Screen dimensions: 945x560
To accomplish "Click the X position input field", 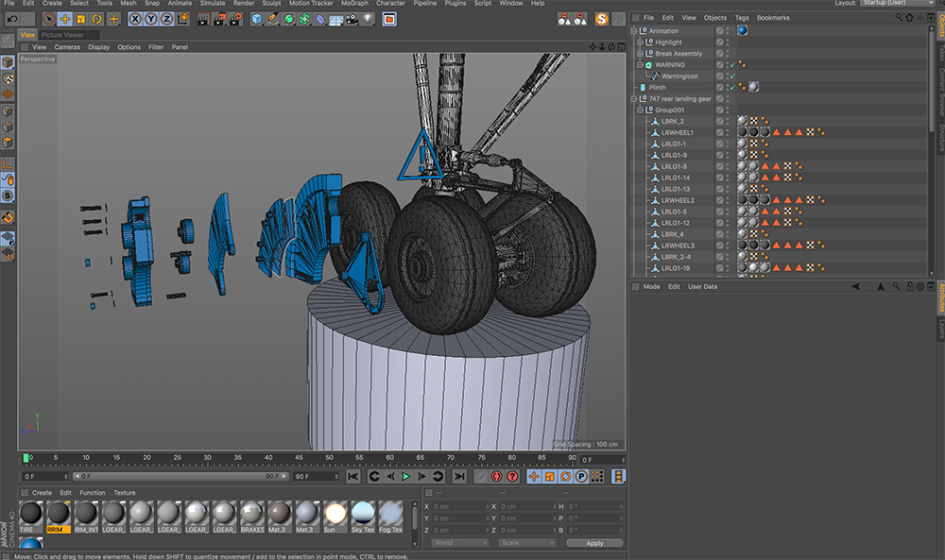I will pyautogui.click(x=457, y=506).
